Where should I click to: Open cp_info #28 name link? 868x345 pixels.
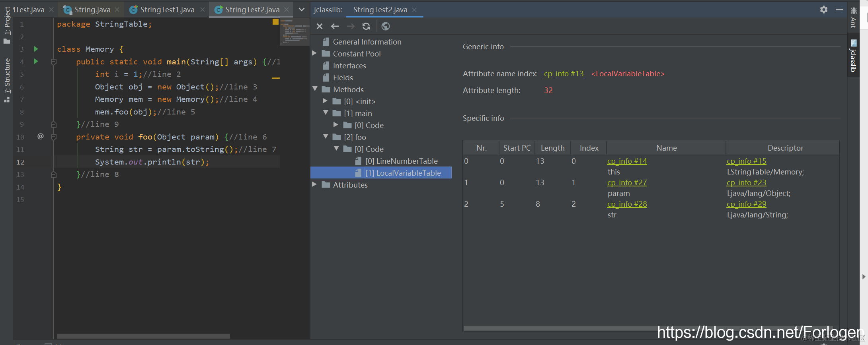(x=627, y=204)
